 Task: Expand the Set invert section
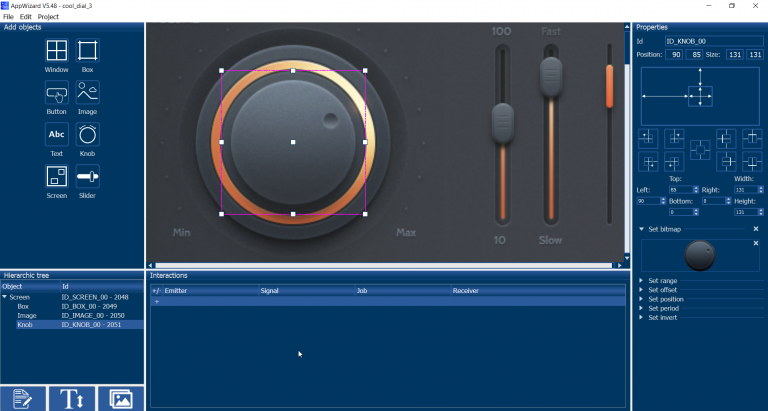(641, 317)
